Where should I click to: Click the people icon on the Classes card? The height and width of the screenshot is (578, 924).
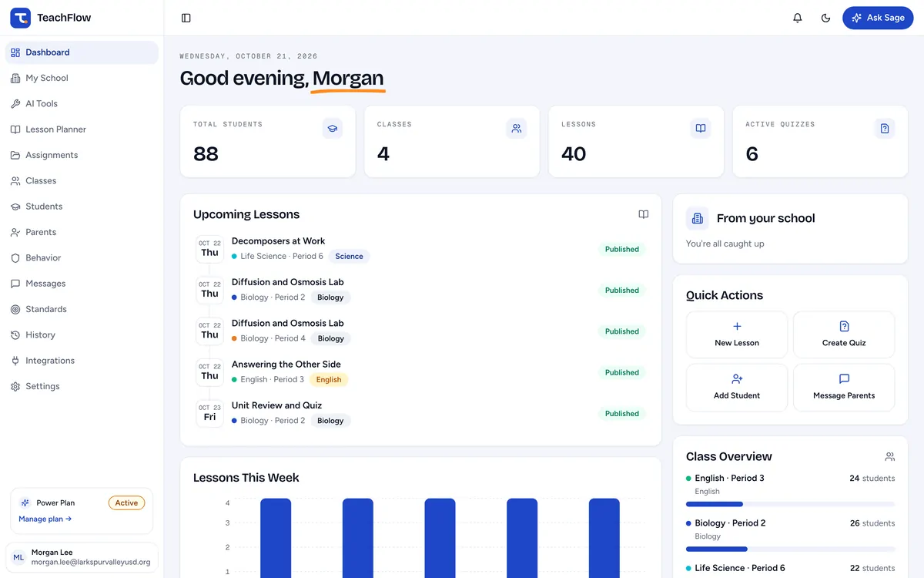(x=517, y=129)
